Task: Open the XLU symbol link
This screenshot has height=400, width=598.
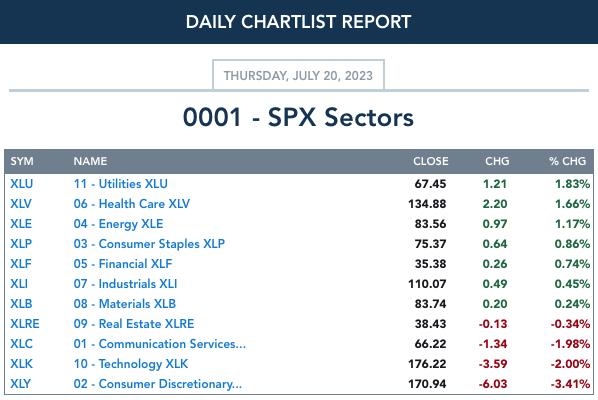Action: 21,184
